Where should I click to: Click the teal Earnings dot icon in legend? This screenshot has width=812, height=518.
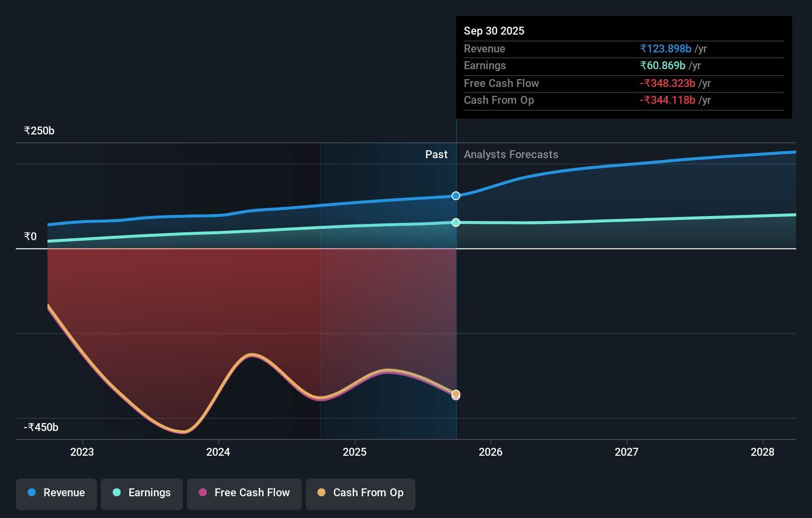[116, 493]
